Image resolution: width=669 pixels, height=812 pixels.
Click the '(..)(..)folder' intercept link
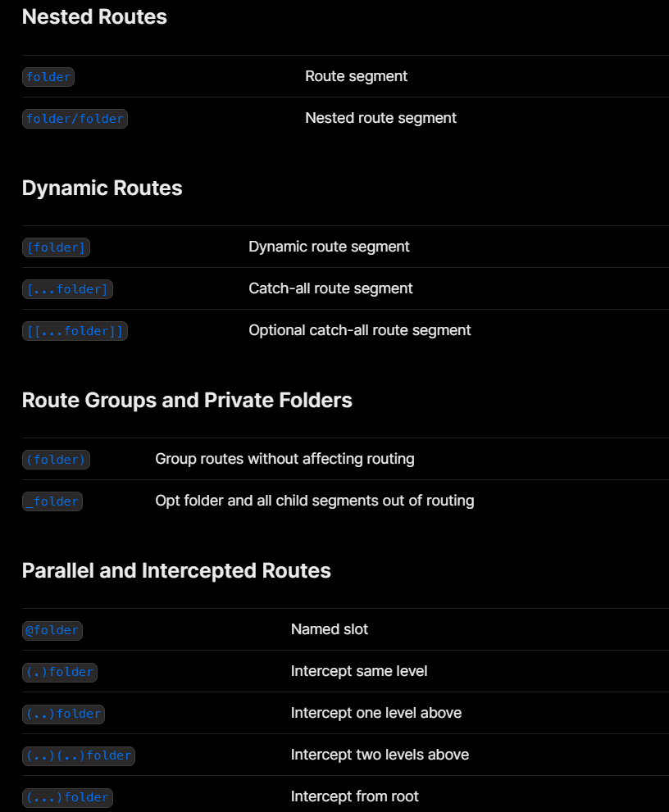(x=78, y=755)
